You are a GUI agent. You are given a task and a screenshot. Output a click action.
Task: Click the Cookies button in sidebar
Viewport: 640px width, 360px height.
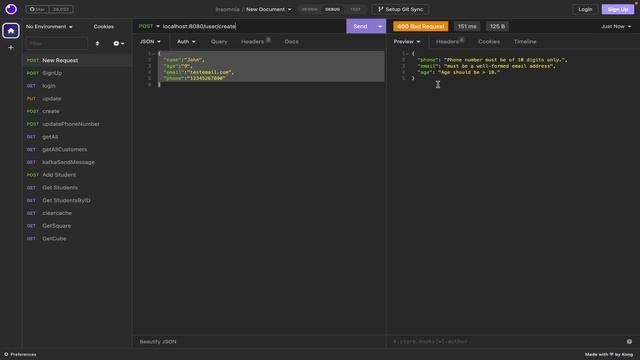point(104,27)
